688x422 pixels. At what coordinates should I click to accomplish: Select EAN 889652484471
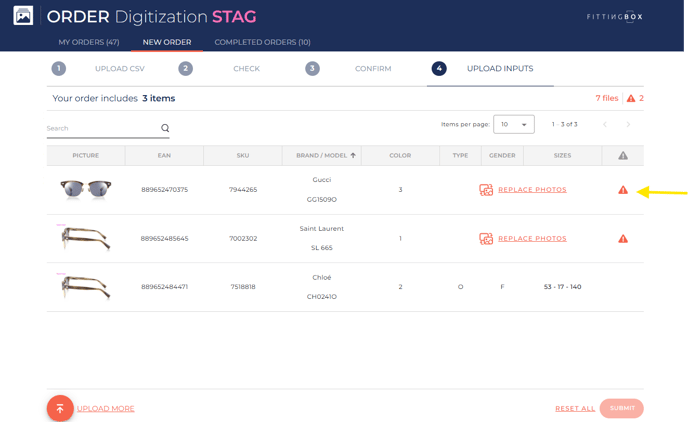[165, 286]
